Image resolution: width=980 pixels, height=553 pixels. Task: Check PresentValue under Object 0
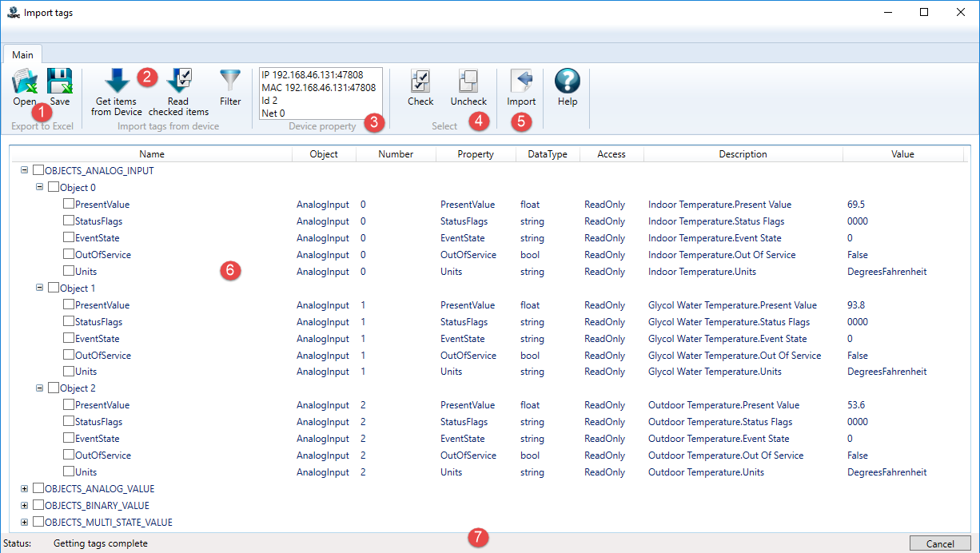coord(69,205)
